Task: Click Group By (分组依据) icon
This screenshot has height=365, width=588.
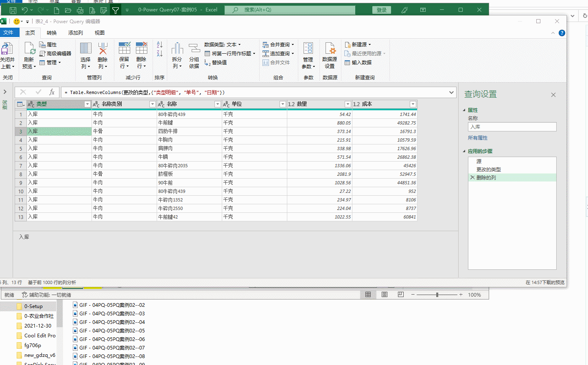Action: coord(194,48)
